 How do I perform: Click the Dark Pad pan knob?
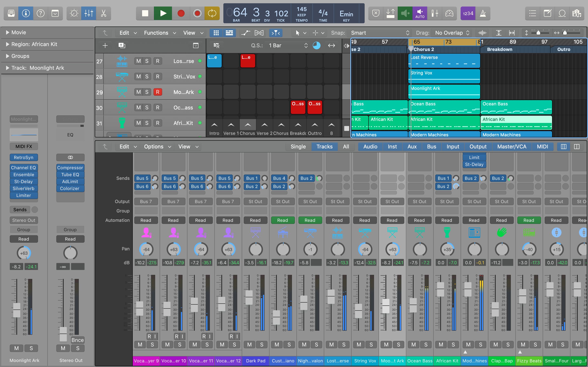coord(255,249)
